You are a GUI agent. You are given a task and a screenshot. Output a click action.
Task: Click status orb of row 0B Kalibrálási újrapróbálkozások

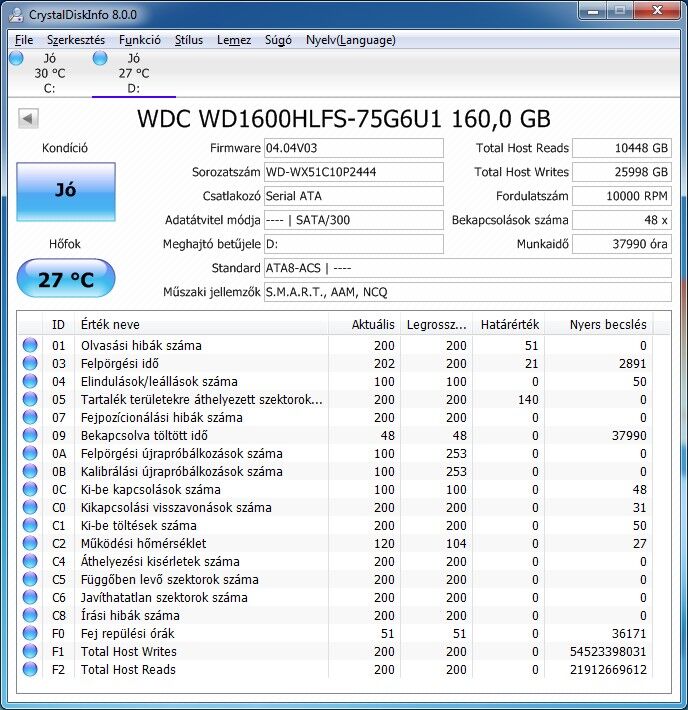click(x=30, y=471)
